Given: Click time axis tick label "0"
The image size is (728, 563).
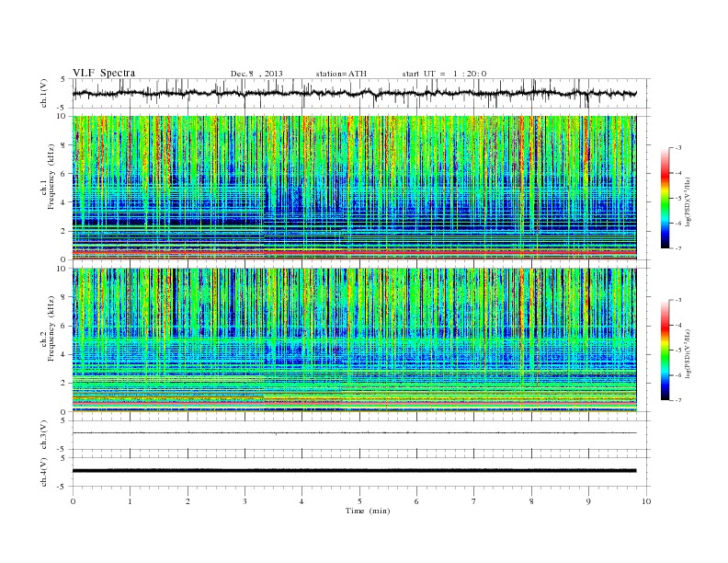Looking at the screenshot, I should (x=73, y=501).
